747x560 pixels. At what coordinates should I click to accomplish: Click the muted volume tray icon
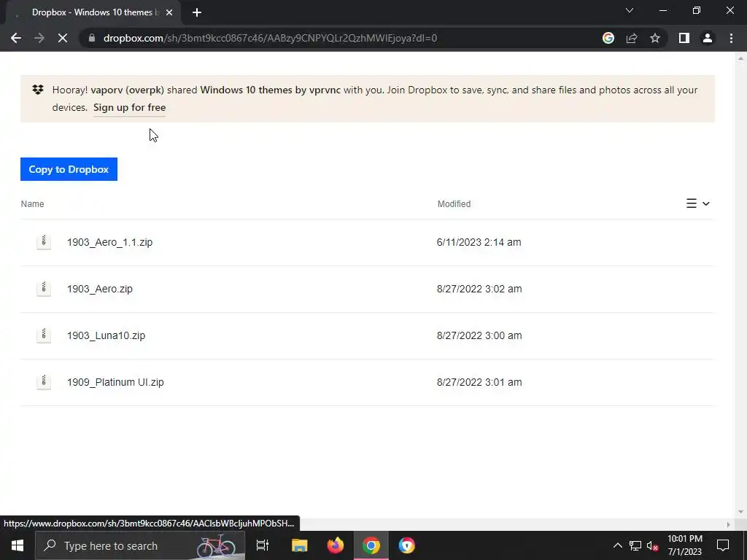point(653,545)
